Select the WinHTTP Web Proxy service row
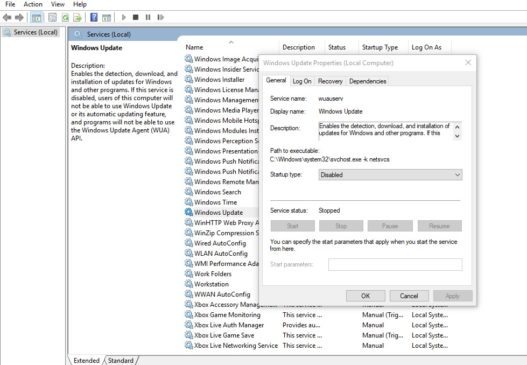The width and height of the screenshot is (527, 365). 222,222
